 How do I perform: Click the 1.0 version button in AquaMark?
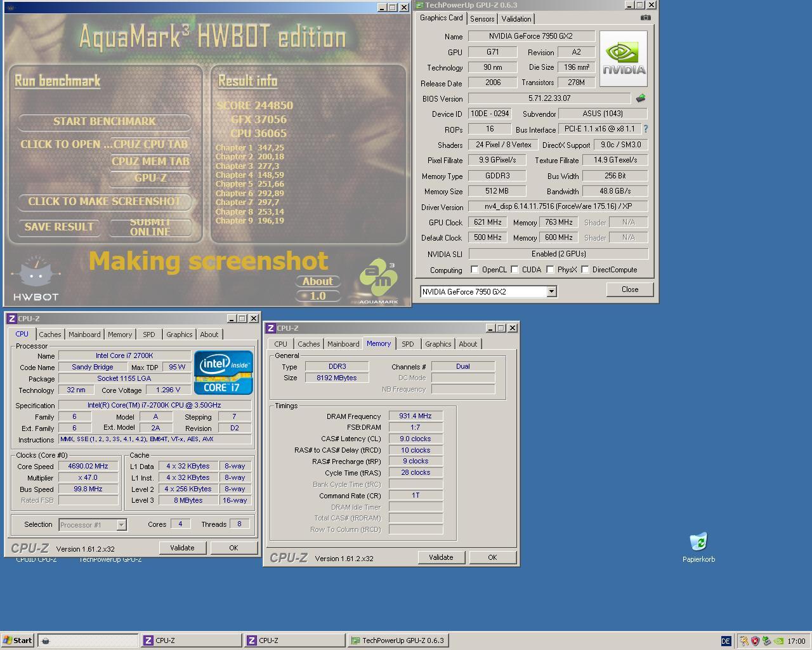[x=318, y=296]
